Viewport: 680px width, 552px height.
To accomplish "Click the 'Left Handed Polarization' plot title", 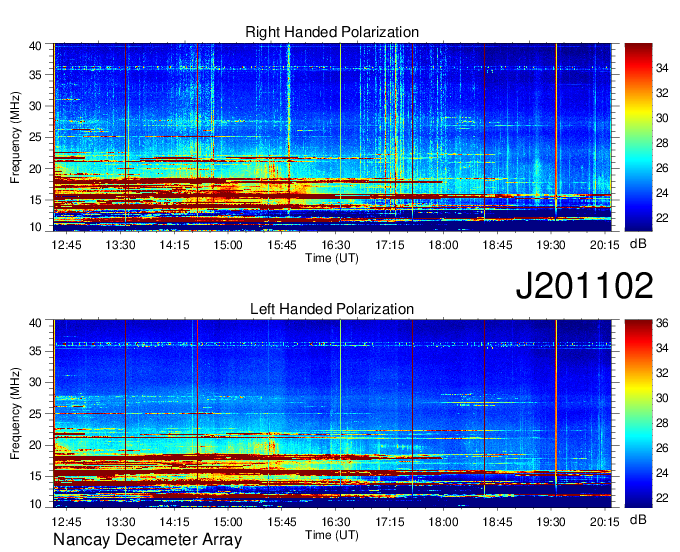I will tap(332, 309).
